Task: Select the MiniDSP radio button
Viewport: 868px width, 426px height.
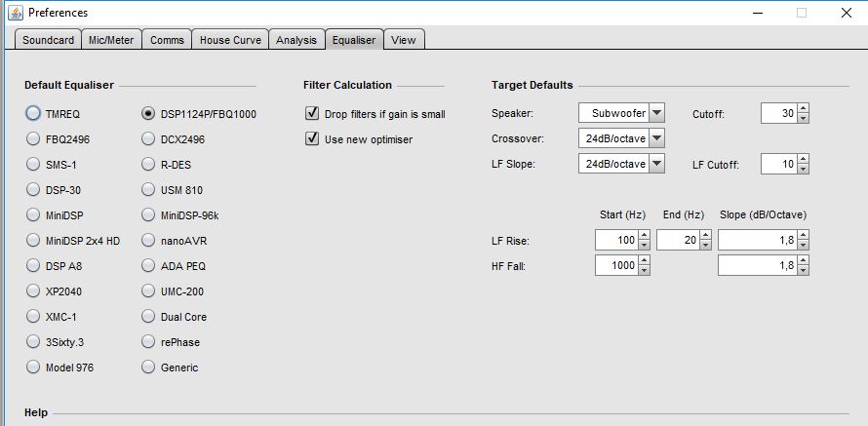Action: pyautogui.click(x=33, y=214)
